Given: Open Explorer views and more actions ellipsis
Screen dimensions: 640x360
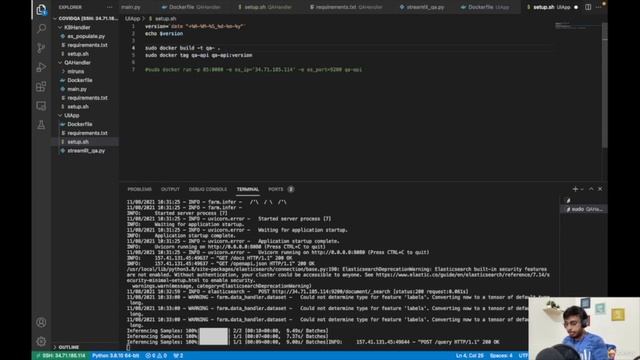Looking at the screenshot, I should (x=109, y=7).
